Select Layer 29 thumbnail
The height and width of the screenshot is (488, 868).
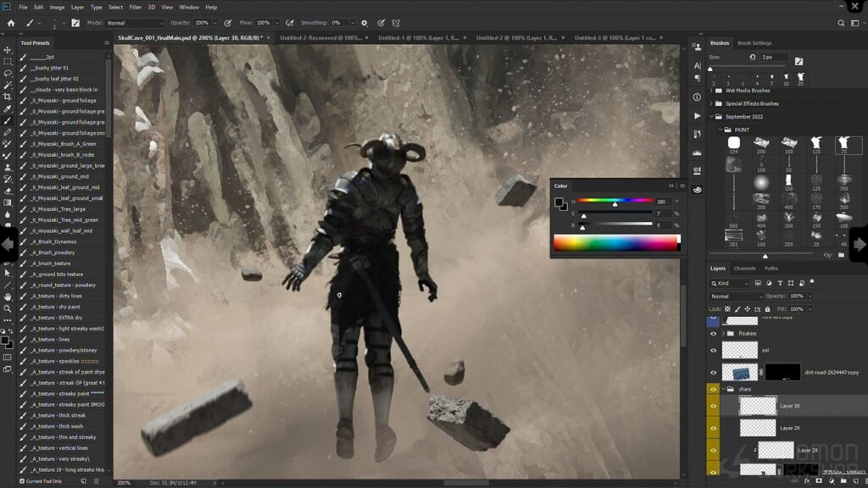point(758,428)
